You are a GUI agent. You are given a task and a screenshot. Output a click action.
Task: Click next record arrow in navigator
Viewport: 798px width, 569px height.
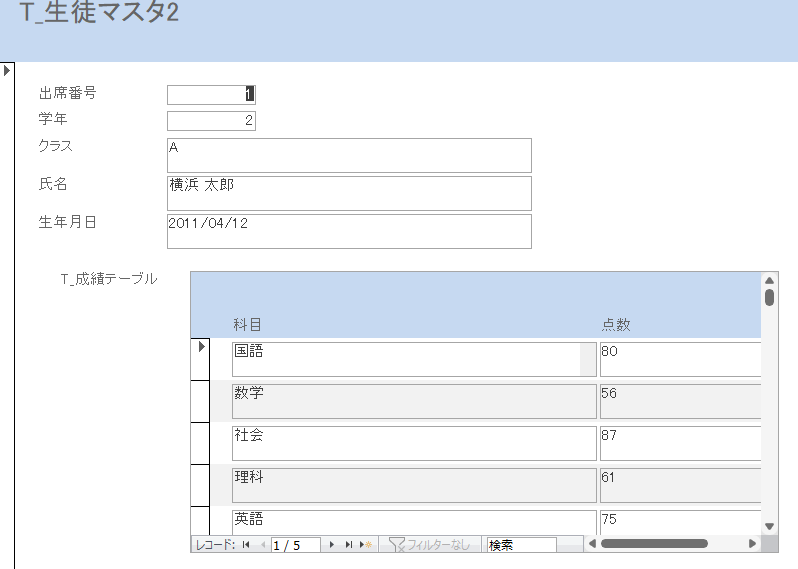332,545
